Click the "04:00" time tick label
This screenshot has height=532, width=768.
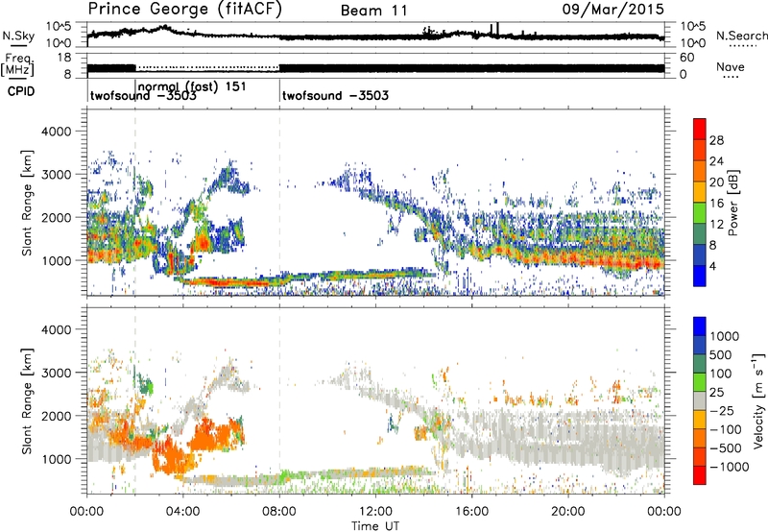pos(182,512)
